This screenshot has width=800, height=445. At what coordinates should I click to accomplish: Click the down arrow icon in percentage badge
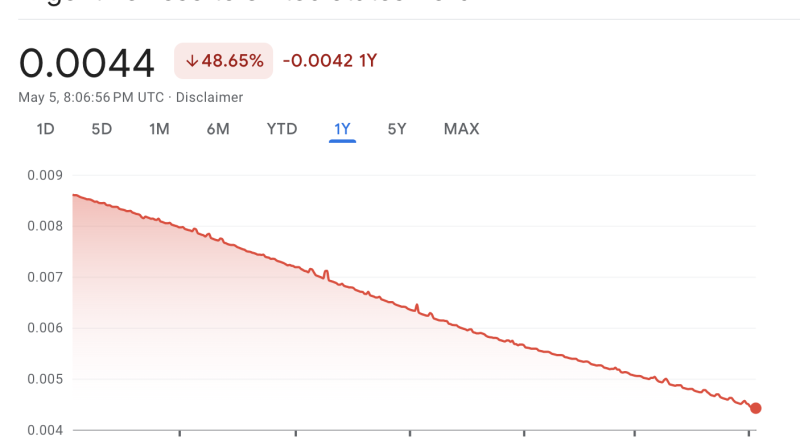[x=192, y=61]
